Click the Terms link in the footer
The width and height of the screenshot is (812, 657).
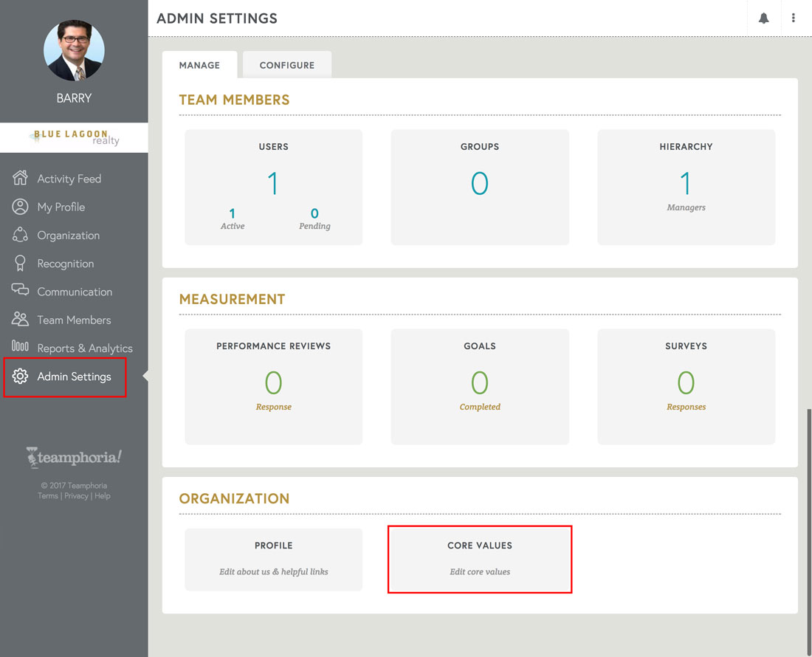pyautogui.click(x=47, y=495)
